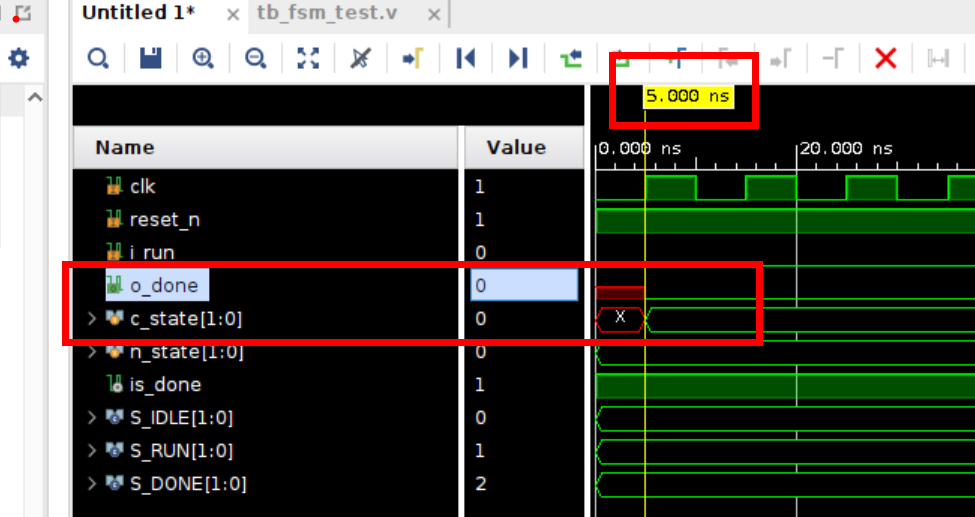Close the tb_fsm_test.v tab
The image size is (975, 517).
435,14
